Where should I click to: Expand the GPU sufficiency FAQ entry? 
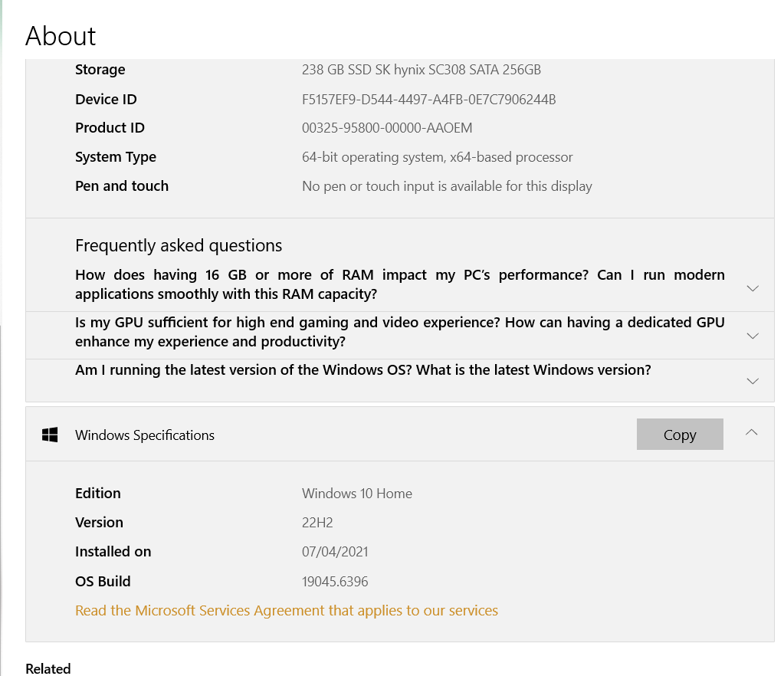click(x=752, y=334)
